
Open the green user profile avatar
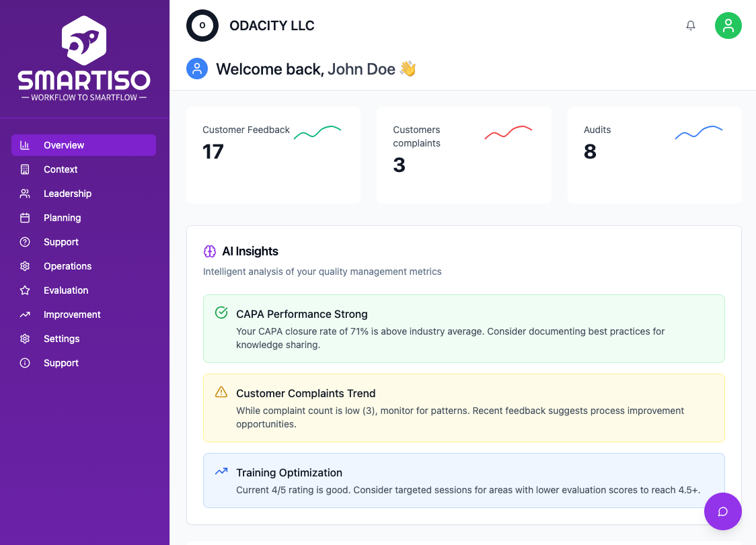coord(728,26)
